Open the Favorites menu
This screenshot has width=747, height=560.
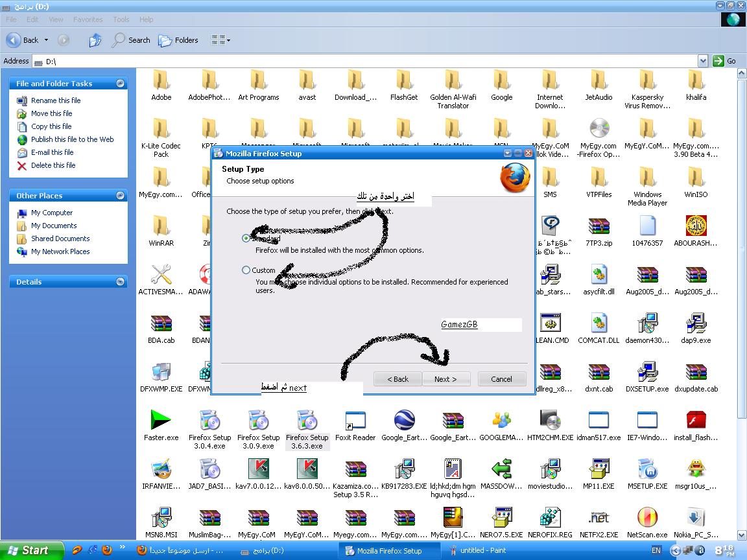[x=88, y=19]
